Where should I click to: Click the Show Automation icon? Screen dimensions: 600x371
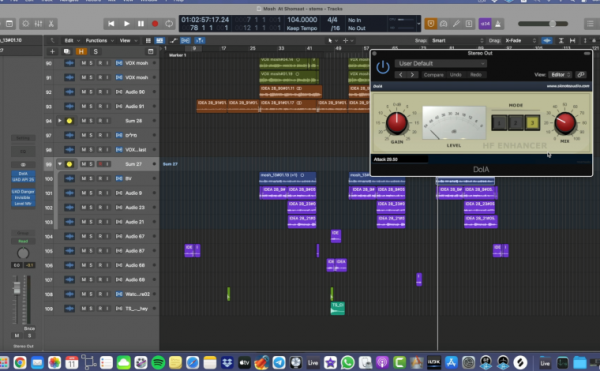pos(173,41)
